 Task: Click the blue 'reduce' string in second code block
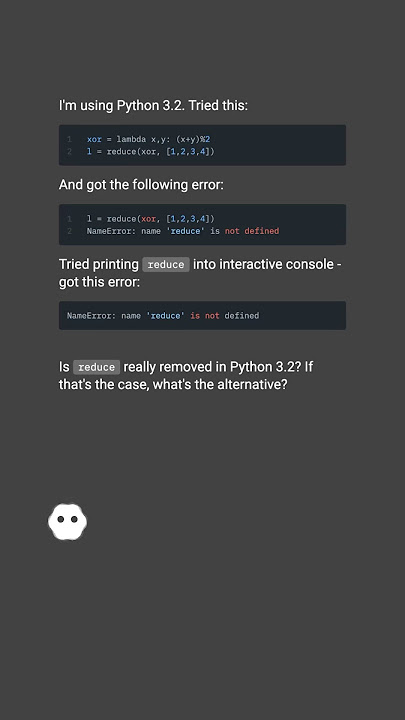[186, 231]
